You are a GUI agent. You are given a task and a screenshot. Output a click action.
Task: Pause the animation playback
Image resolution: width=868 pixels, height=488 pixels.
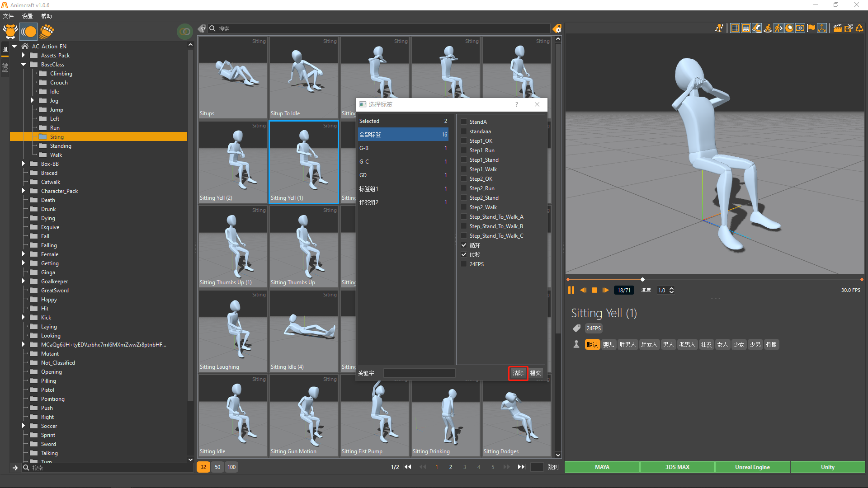[x=571, y=290]
